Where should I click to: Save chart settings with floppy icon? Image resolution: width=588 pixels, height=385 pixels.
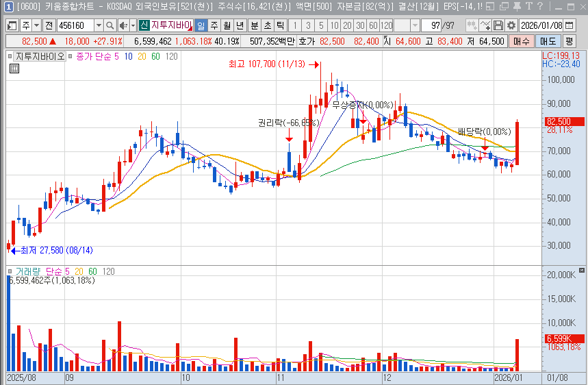pyautogui.click(x=498, y=25)
